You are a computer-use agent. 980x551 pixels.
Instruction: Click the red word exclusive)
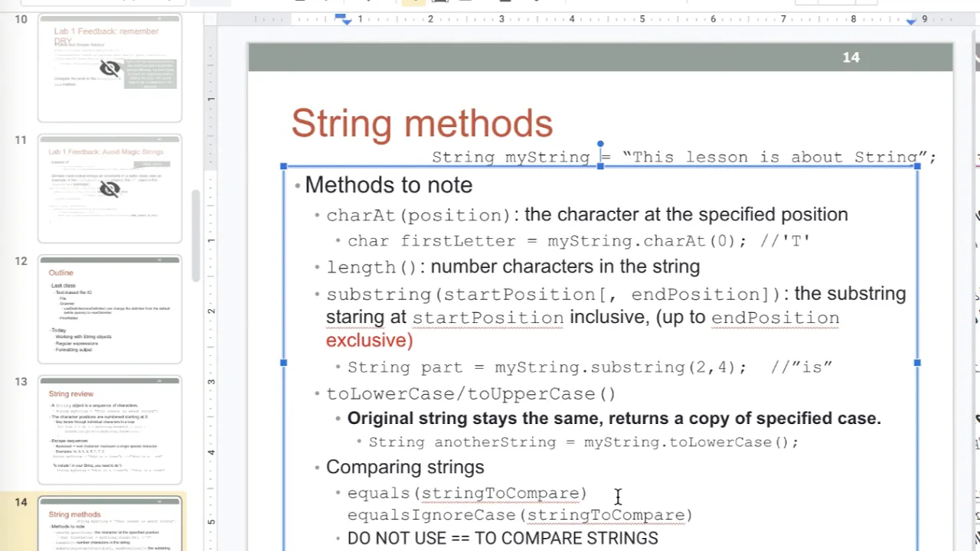[369, 341]
